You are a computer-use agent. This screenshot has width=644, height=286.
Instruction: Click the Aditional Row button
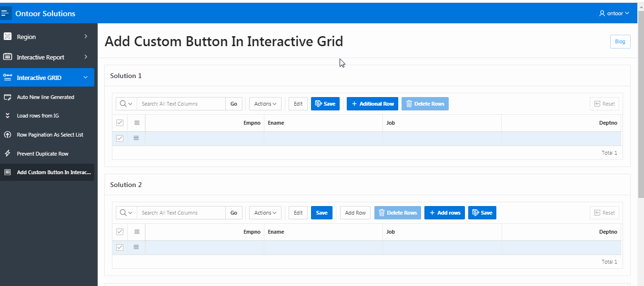click(x=372, y=103)
